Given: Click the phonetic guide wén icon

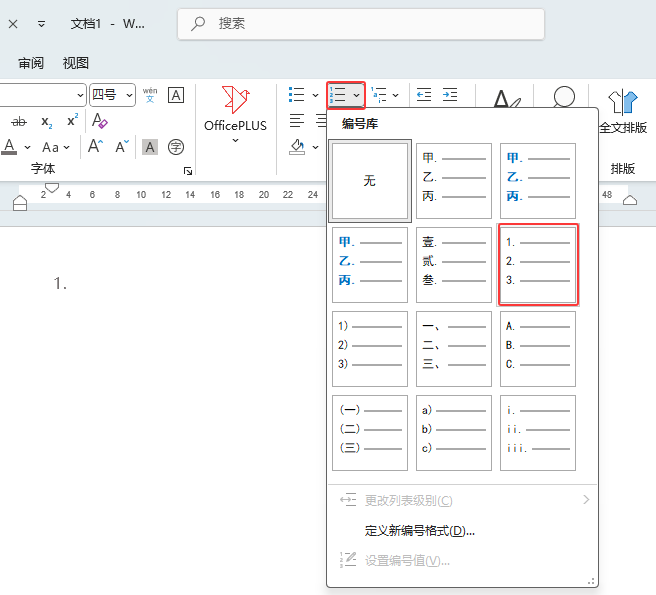Looking at the screenshot, I should tap(150, 95).
